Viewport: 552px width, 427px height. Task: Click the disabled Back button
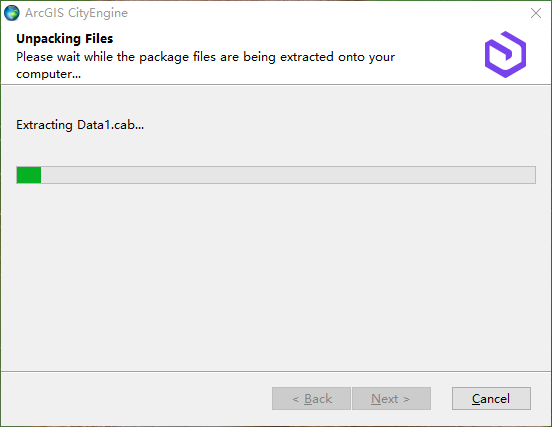[311, 398]
